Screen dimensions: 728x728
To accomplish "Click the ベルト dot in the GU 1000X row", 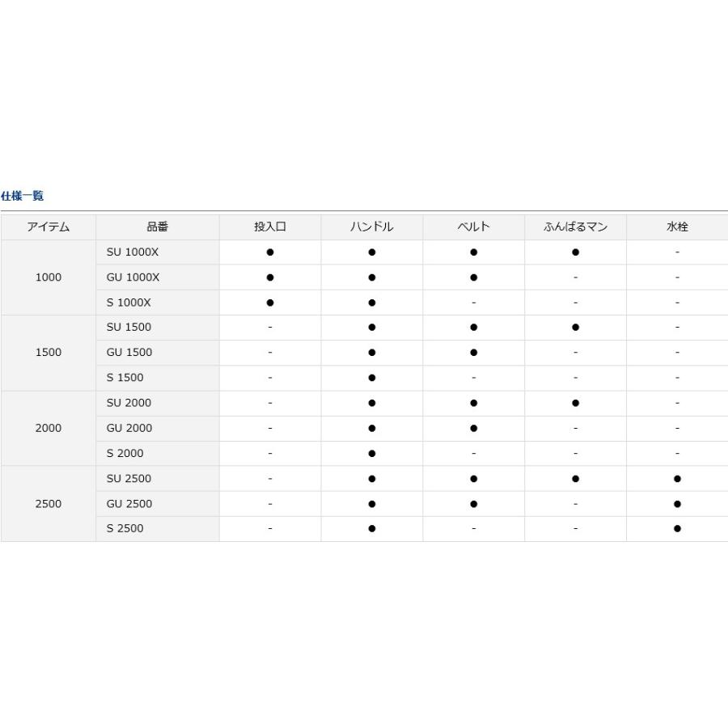I will tap(473, 277).
